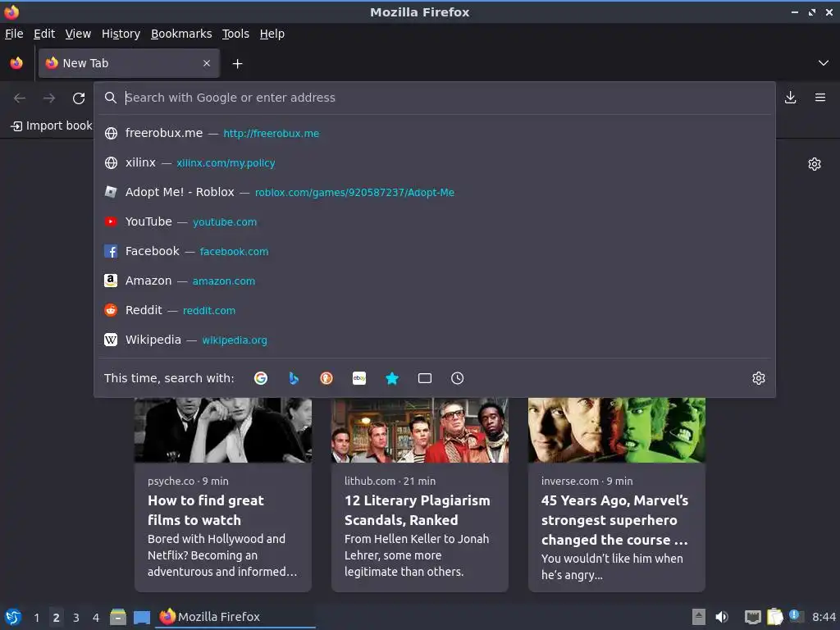Search this time with Google icon
This screenshot has width=840, height=630.
261,378
